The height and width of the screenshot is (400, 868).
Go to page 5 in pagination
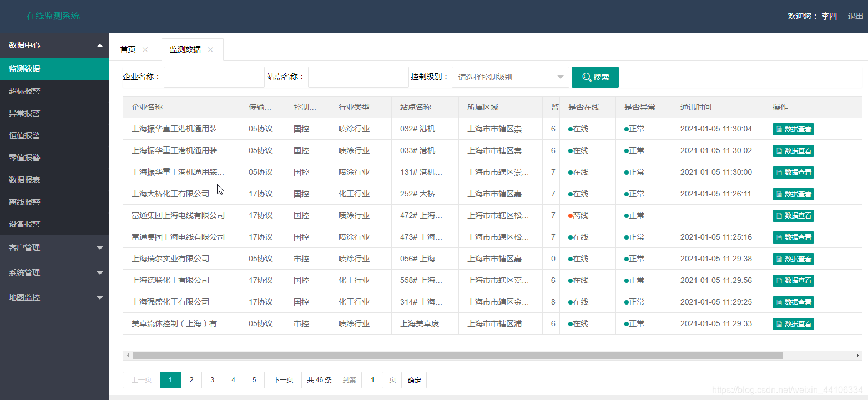pyautogui.click(x=254, y=380)
